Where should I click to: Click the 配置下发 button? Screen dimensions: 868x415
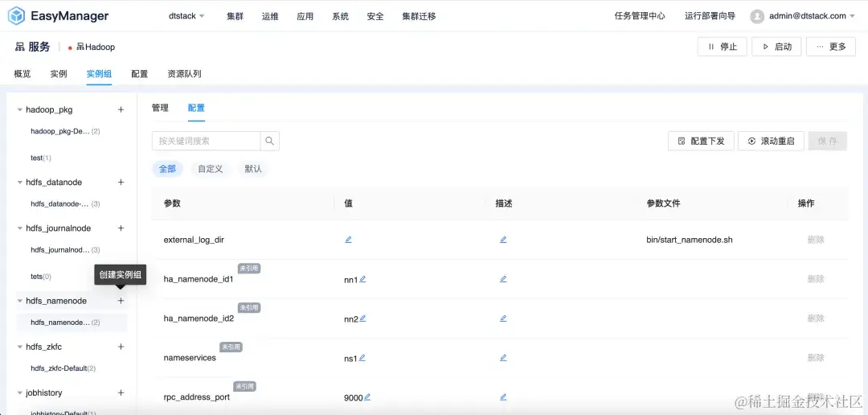[702, 142]
